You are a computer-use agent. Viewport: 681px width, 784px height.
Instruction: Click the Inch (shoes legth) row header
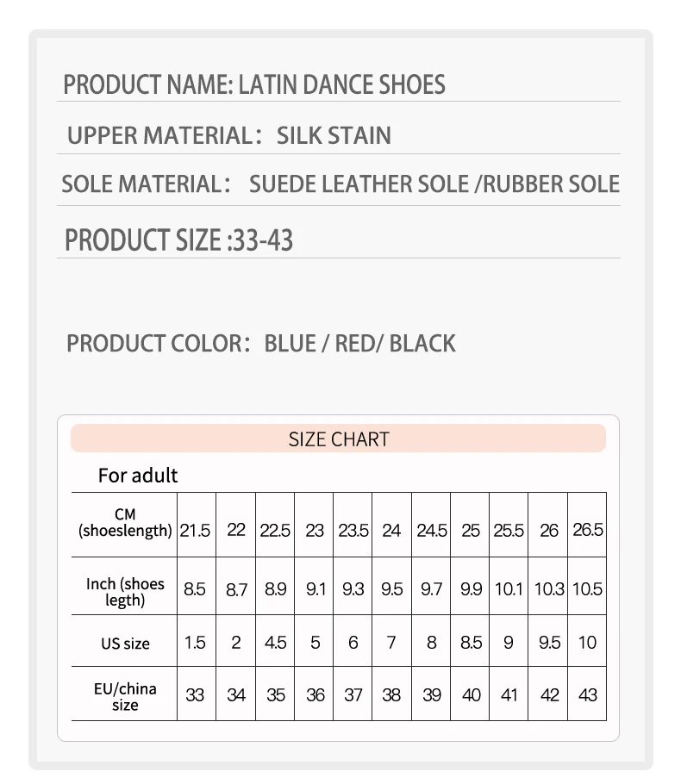coord(125,591)
